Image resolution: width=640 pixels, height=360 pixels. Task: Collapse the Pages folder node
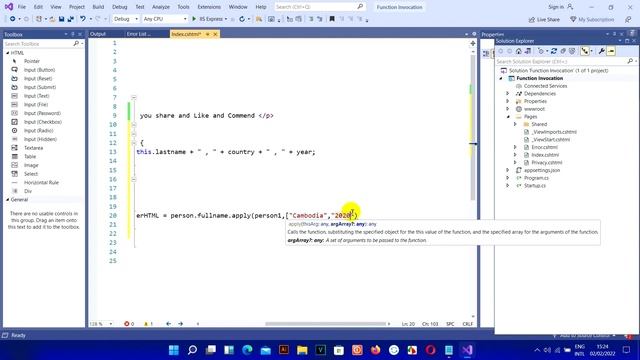[508, 117]
